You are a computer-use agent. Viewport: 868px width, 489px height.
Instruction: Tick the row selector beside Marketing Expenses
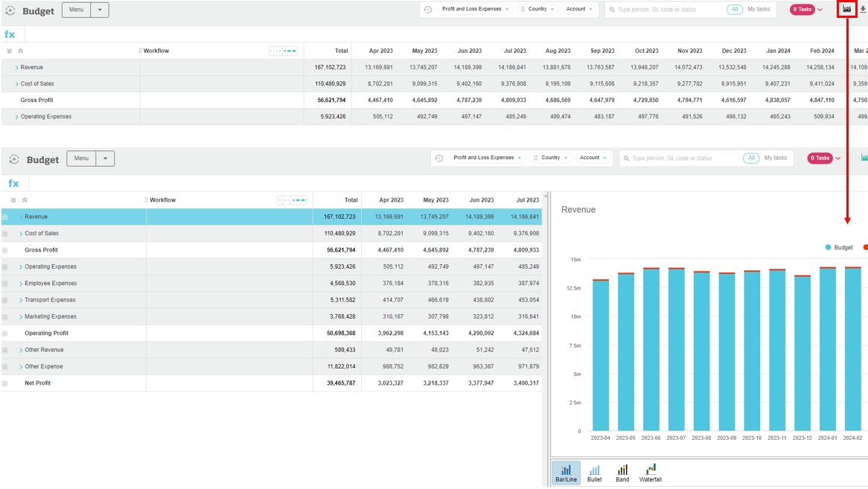[5, 317]
